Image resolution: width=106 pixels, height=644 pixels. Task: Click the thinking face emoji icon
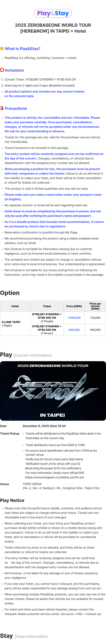coord(2,48)
